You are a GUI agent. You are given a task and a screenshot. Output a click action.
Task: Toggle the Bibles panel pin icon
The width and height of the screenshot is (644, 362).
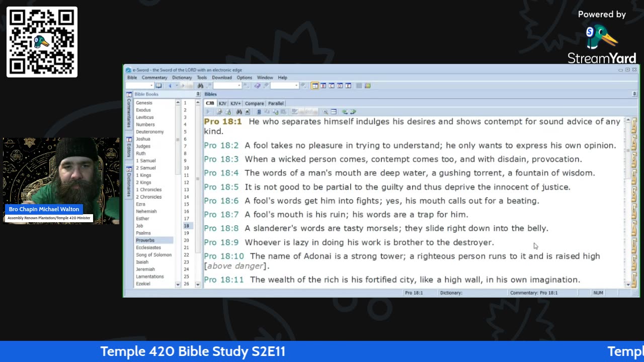[634, 94]
